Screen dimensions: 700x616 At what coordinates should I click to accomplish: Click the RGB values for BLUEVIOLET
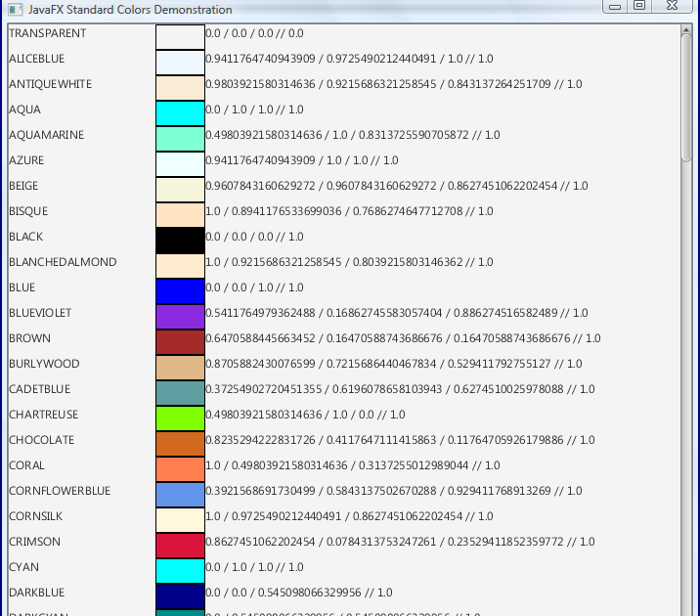[x=397, y=313]
